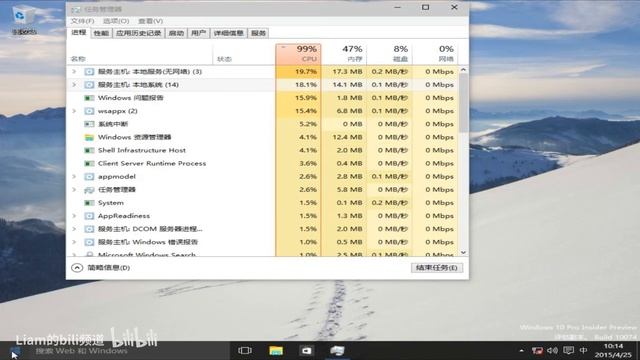Sort processes by 磁盘 column header
Image resolution: width=640 pixels, height=360 pixels.
[x=389, y=54]
